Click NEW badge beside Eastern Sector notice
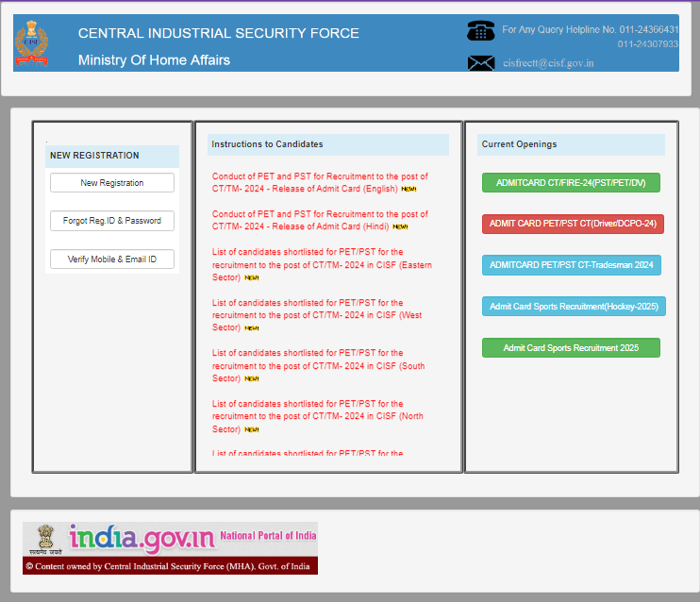This screenshot has width=700, height=602. pyautogui.click(x=252, y=277)
